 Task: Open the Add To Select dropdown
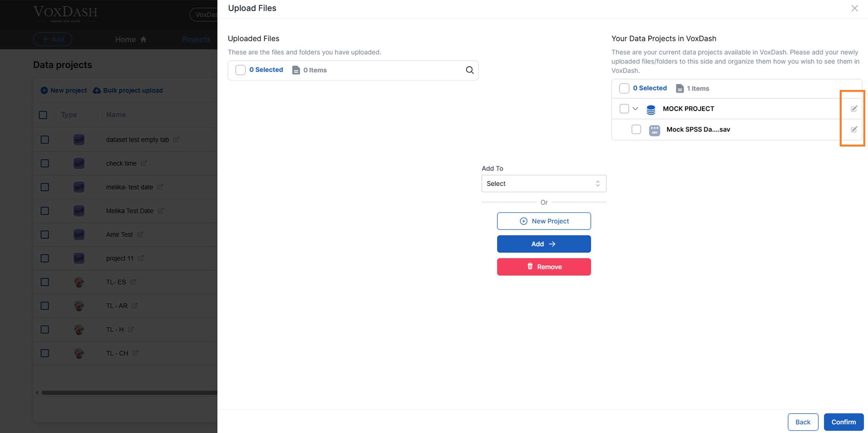click(x=544, y=183)
